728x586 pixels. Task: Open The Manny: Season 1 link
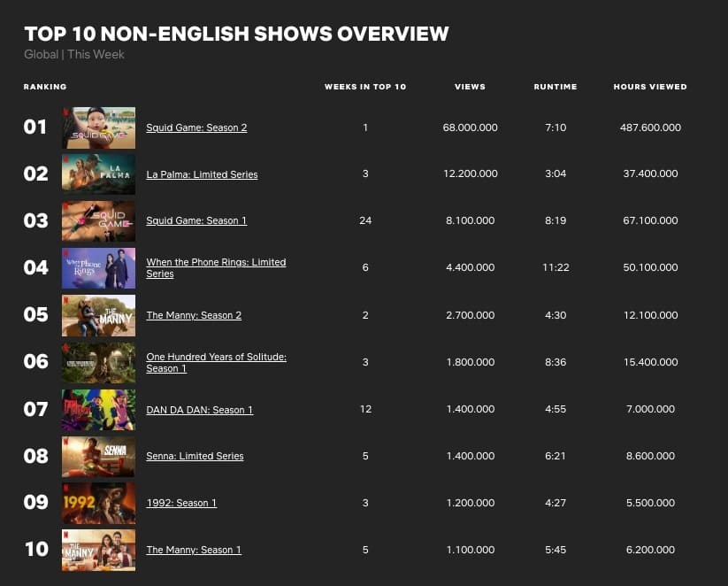[x=194, y=551]
